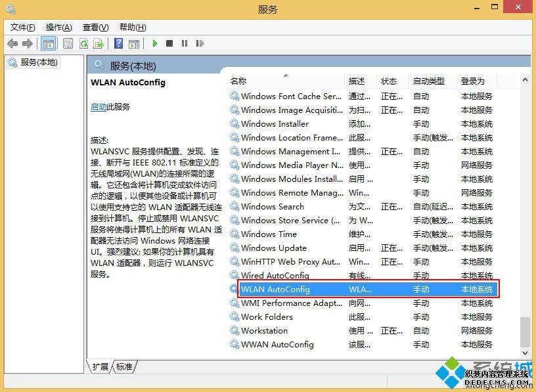Pause the service with pause icon
Image resolution: width=536 pixels, height=392 pixels.
[185, 43]
